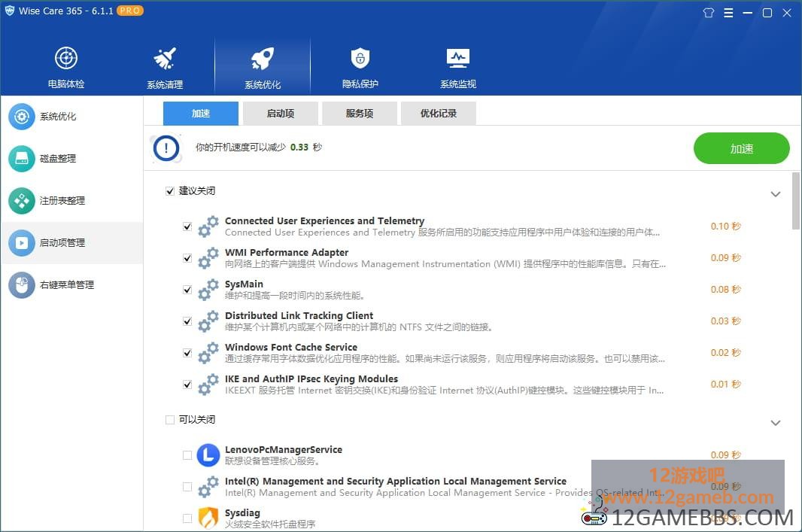Click the 注册表整理 sidebar icon
802x532 pixels.
pos(22,200)
